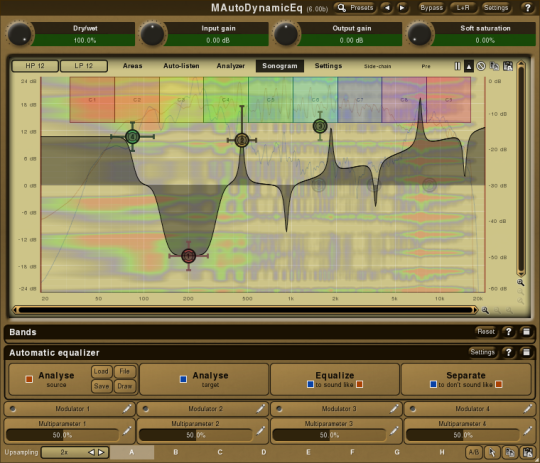Open the top-bar Settings button
The height and width of the screenshot is (463, 540).
click(496, 8)
